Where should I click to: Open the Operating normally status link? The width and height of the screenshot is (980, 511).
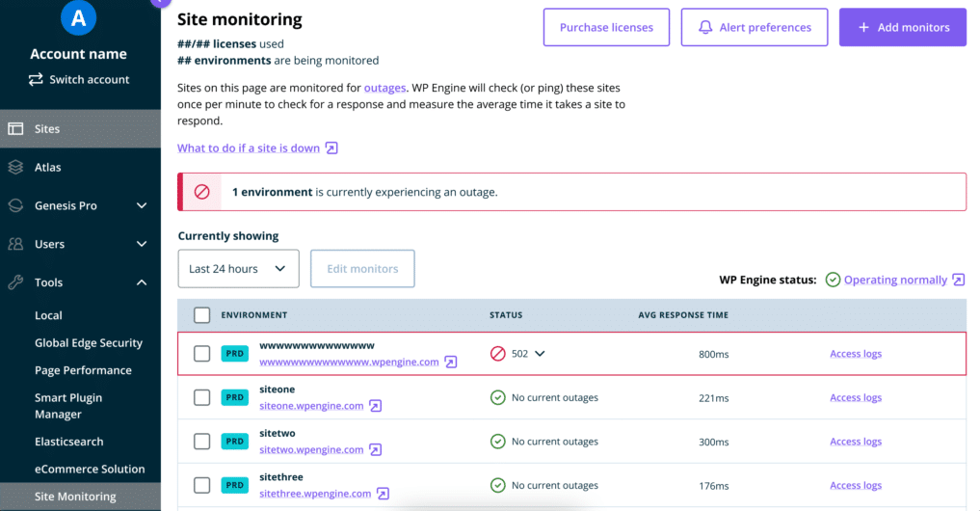click(x=895, y=280)
